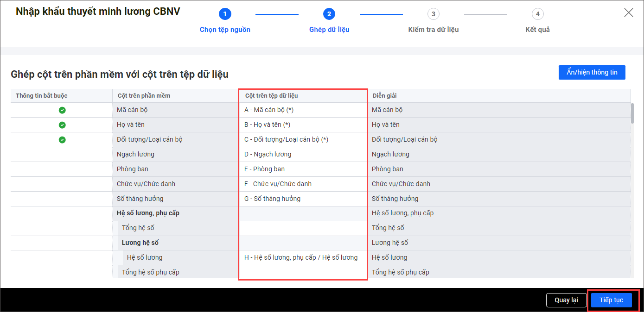Screen dimensions: 644x312
Task: Select empty mapping cell for Tổng hệ số
Action: point(303,228)
